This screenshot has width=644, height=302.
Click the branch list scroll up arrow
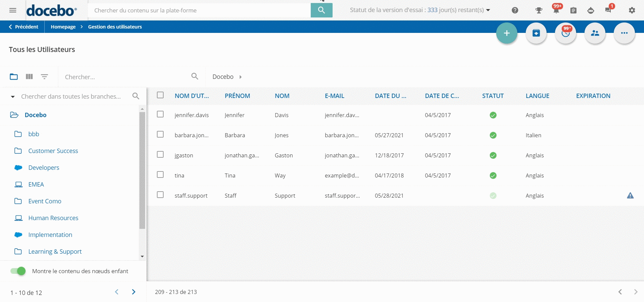142,109
